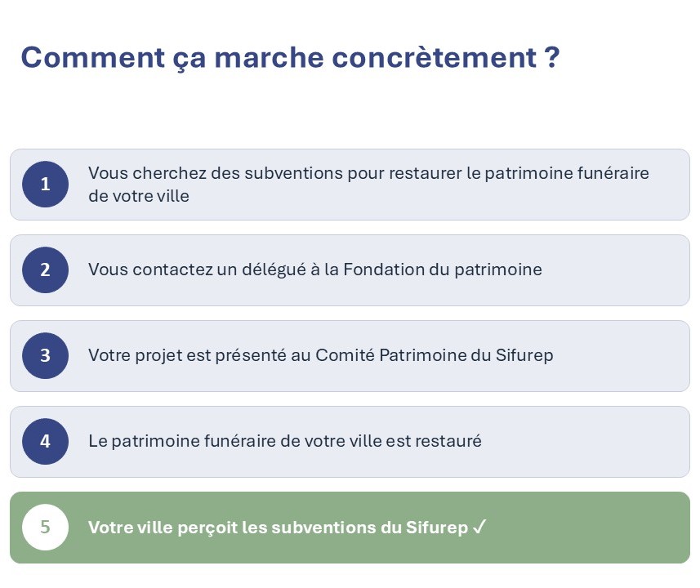Click 'Le patrimoine funéraire de votre ville est restauré'
The height and width of the screenshot is (588, 700).
(x=285, y=441)
